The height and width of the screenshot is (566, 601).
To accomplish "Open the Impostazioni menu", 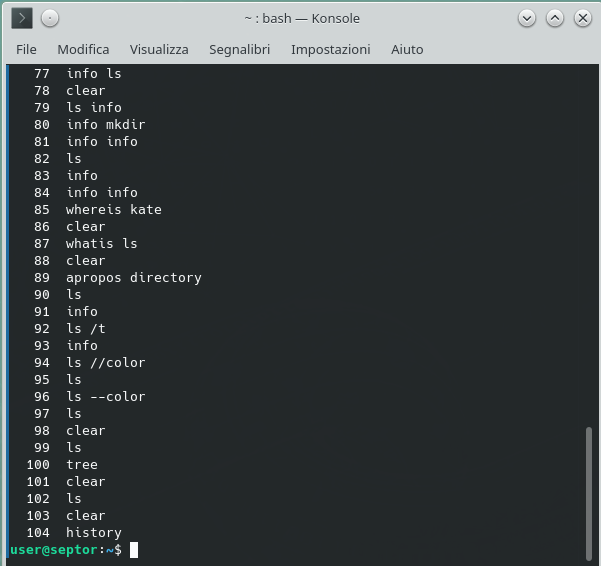I will [330, 49].
